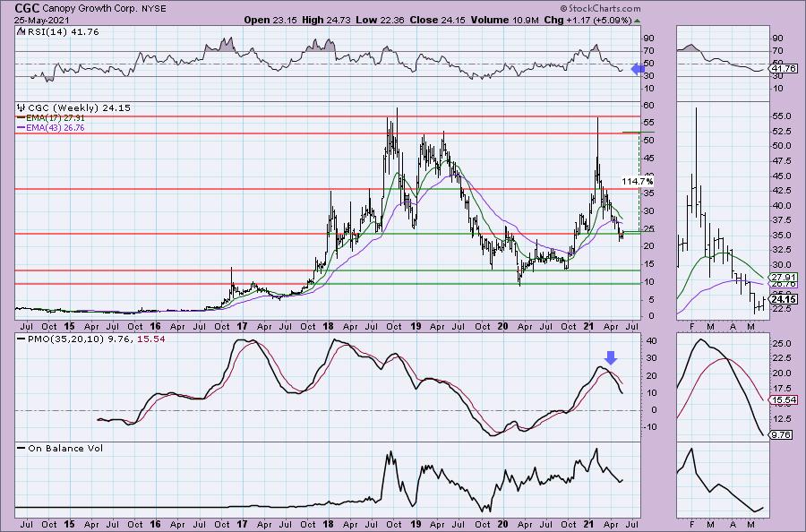Click year 18 on the price panel time axis
The image size is (806, 532).
329,326
